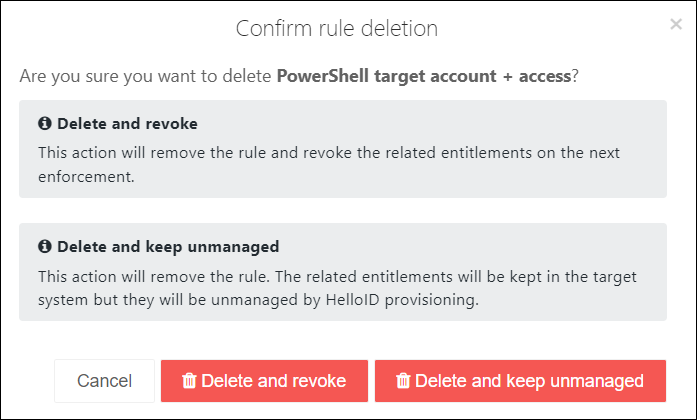Viewport: 697px width, 420px height.
Task: Click trash icon on keep unmanaged button
Action: click(x=403, y=380)
